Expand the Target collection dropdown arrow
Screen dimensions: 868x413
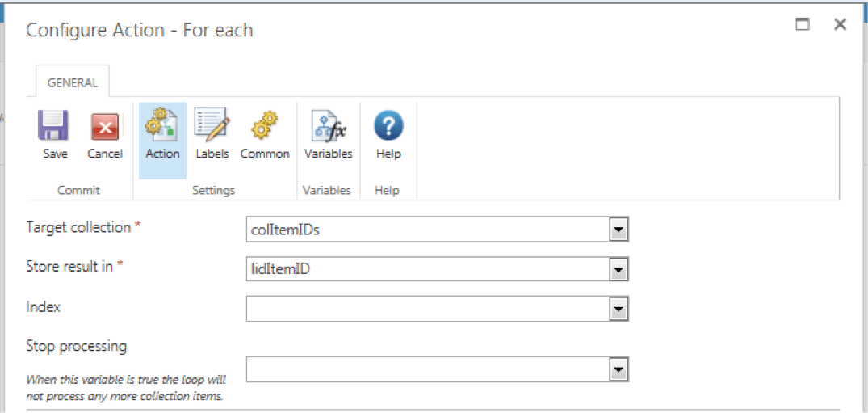[619, 230]
